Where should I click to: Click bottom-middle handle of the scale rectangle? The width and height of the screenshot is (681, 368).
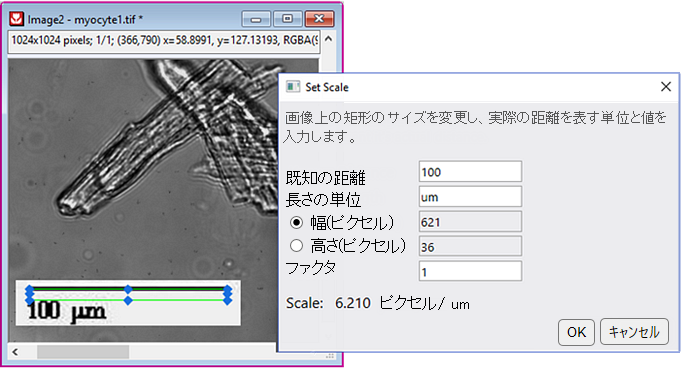(x=128, y=300)
